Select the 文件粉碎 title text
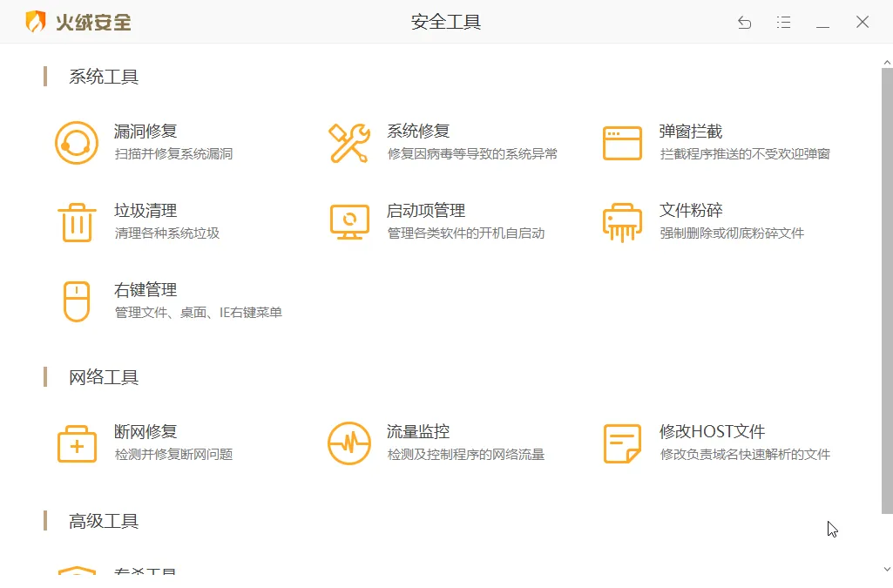 pos(691,211)
